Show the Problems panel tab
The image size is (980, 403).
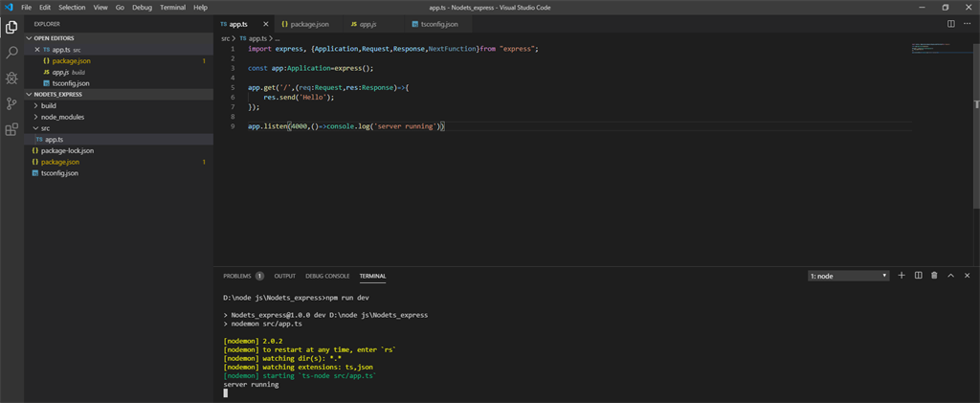point(236,276)
